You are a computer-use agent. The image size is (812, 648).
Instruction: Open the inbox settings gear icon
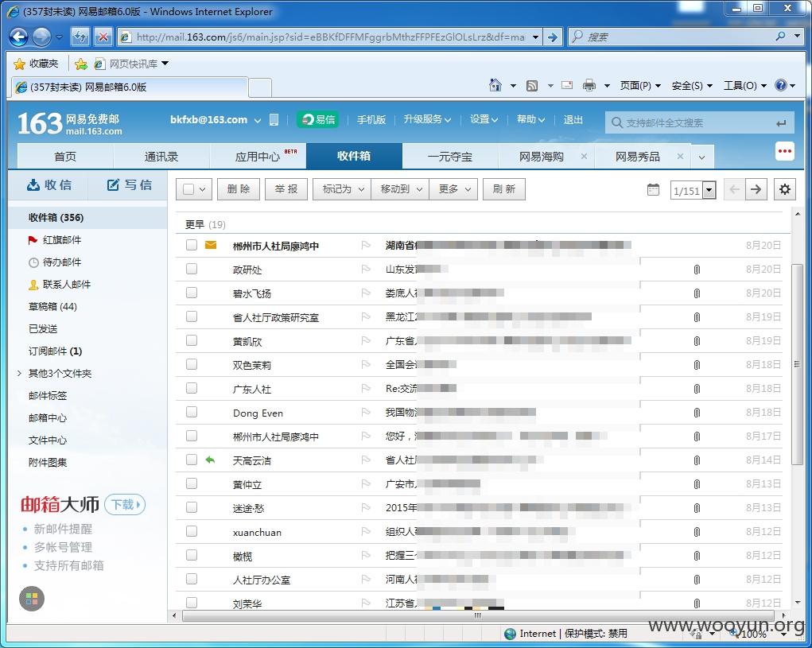pyautogui.click(x=785, y=189)
